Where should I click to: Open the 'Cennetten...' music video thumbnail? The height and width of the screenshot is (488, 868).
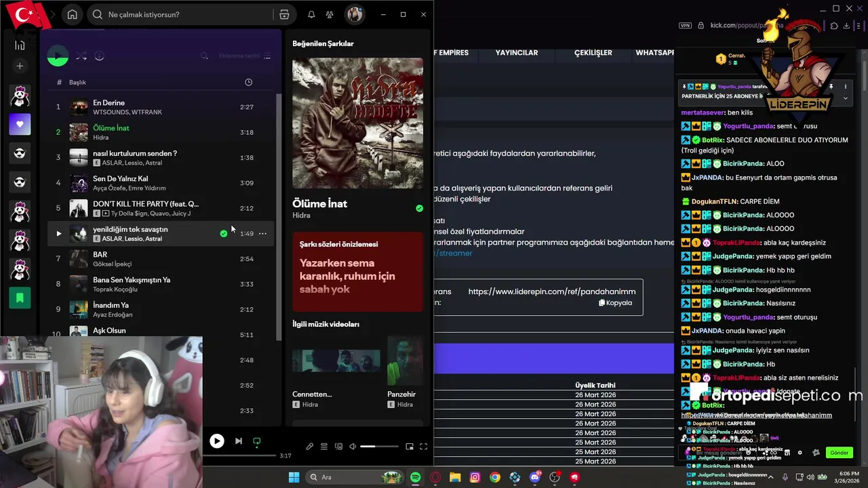click(x=336, y=361)
